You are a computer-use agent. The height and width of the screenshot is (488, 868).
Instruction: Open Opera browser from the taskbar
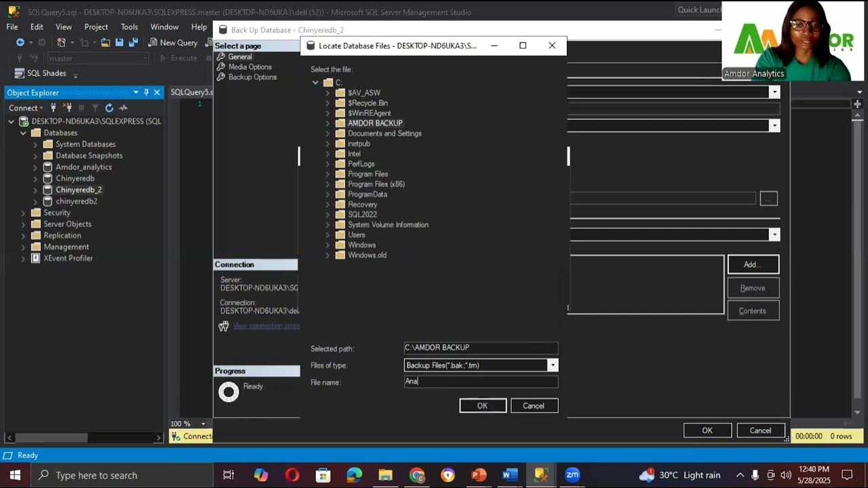coord(292,475)
